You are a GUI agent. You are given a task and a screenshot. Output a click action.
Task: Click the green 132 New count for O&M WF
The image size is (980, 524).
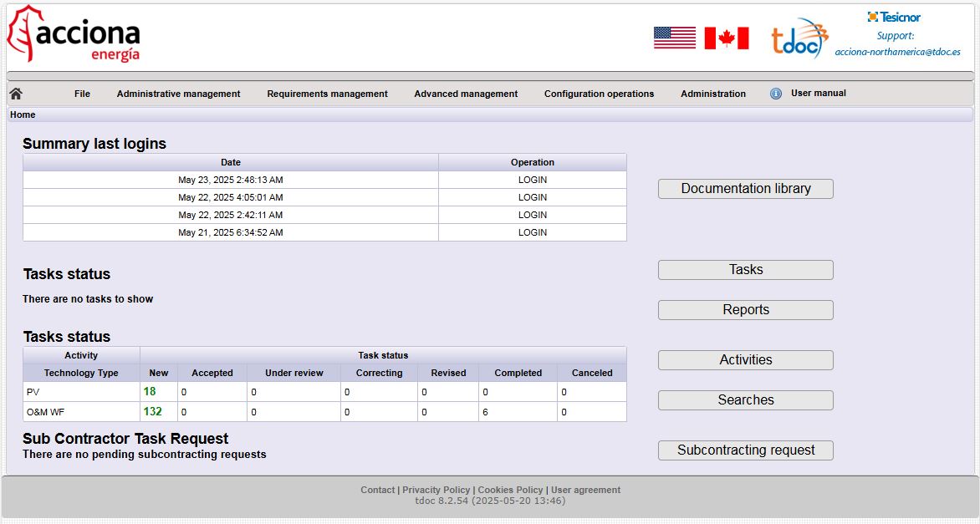tap(152, 411)
